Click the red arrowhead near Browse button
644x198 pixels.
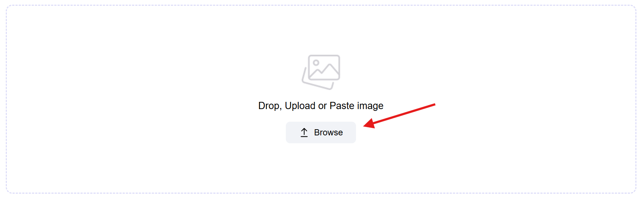point(370,123)
